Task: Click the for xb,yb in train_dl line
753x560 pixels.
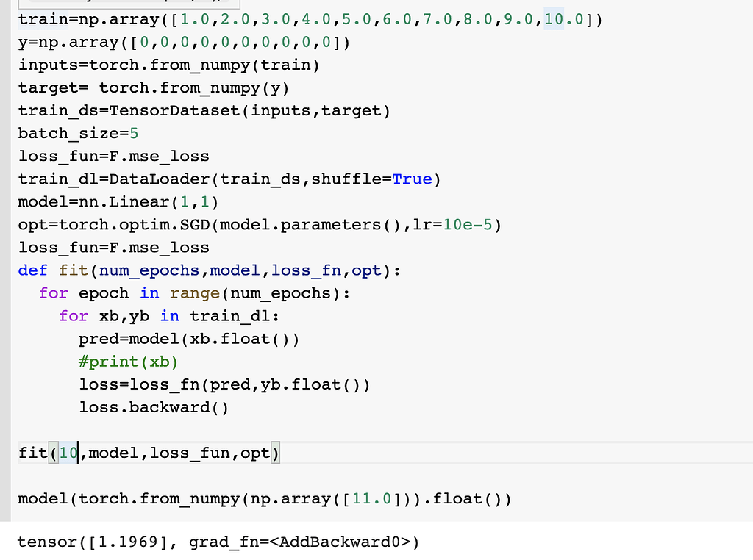Action: coord(169,316)
